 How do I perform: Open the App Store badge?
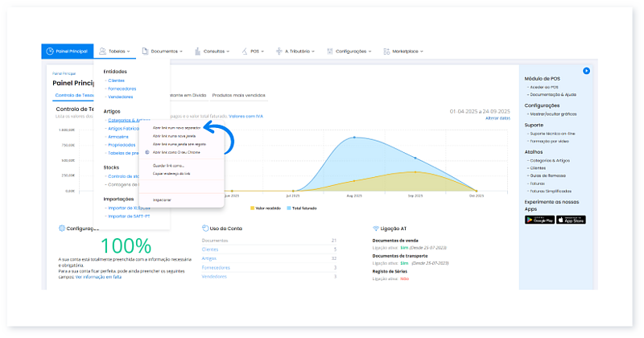[x=571, y=220]
